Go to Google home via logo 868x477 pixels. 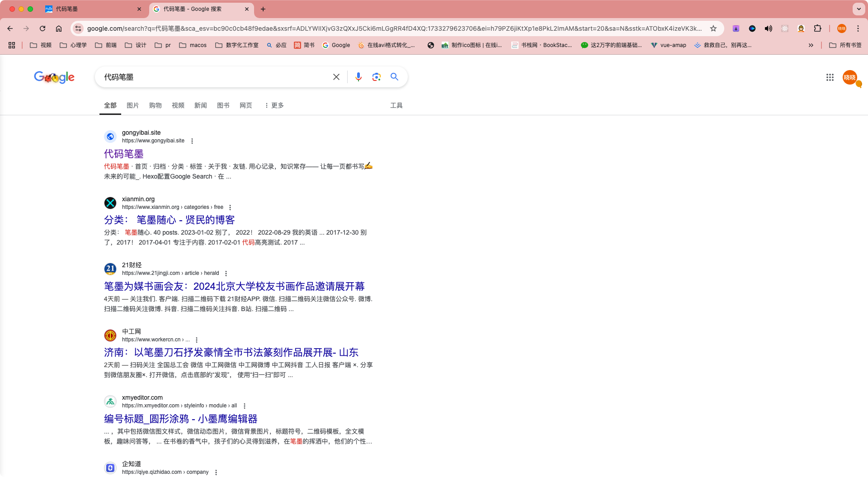tap(54, 77)
